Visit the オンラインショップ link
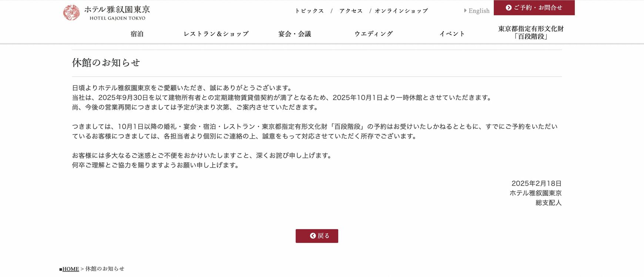 [401, 11]
